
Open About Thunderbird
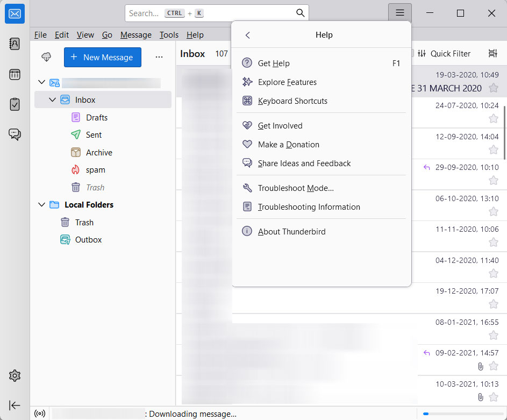click(x=291, y=232)
